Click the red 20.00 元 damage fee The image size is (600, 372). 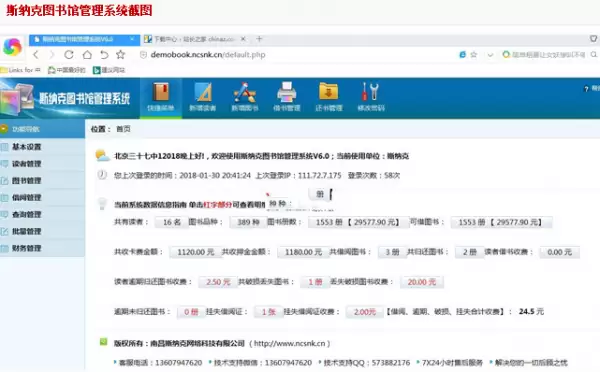tap(422, 282)
